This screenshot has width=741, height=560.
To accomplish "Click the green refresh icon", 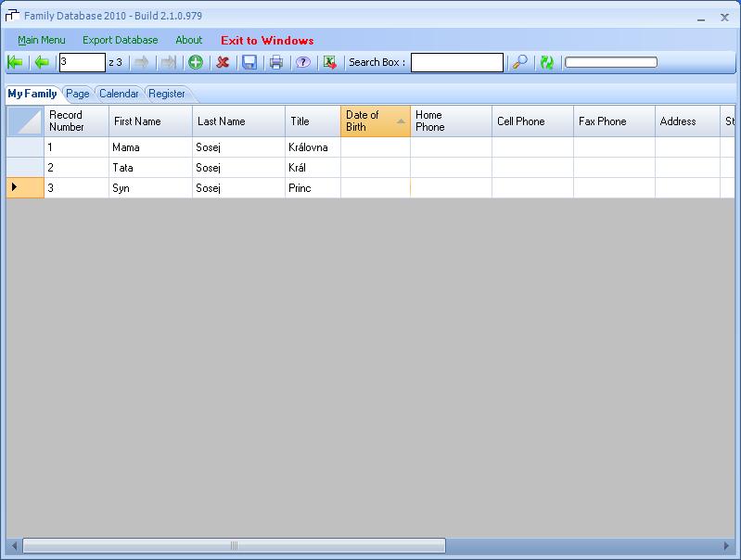I will tap(547, 62).
